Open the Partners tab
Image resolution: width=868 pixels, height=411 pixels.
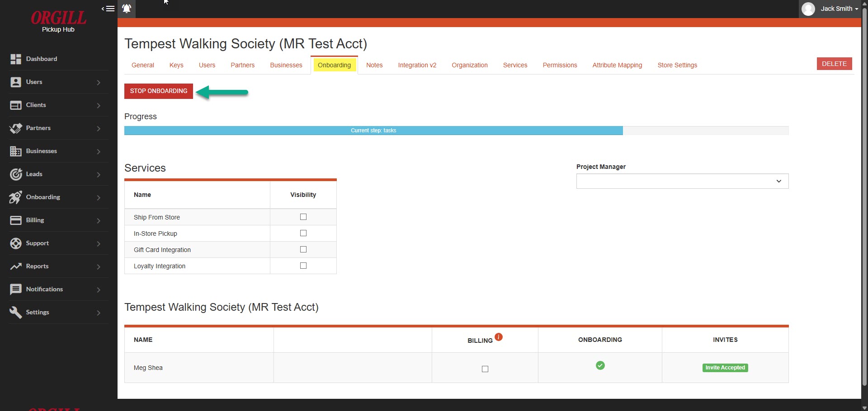243,65
